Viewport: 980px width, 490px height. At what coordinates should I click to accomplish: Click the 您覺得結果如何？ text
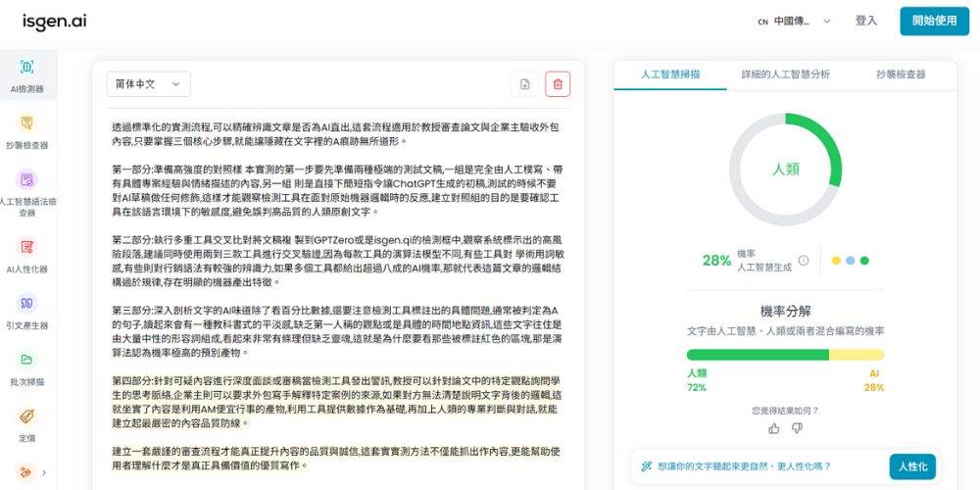785,411
